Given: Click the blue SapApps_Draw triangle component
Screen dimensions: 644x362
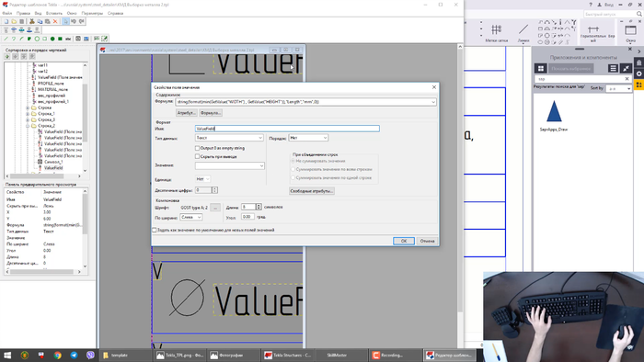Looking at the screenshot, I should tap(554, 111).
